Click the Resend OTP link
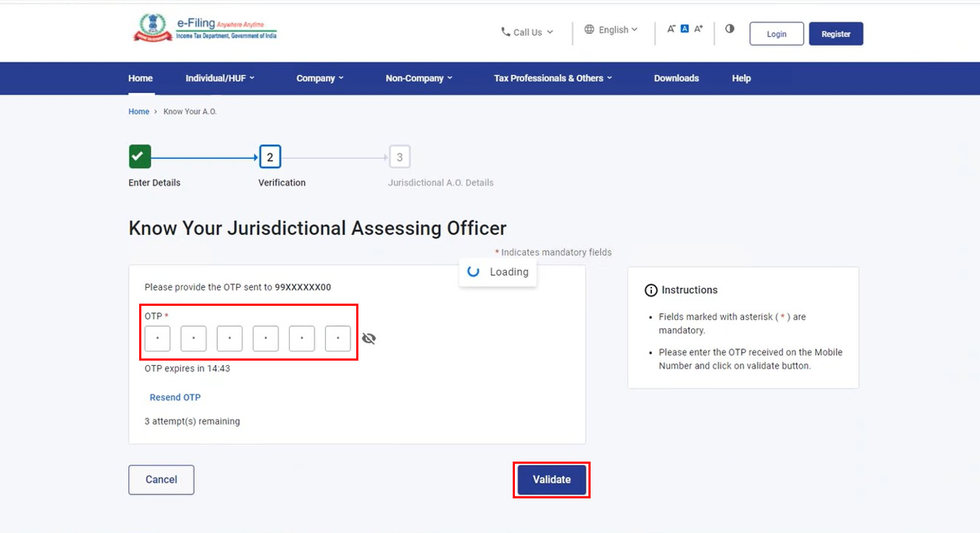This screenshot has height=533, width=980. click(x=175, y=397)
